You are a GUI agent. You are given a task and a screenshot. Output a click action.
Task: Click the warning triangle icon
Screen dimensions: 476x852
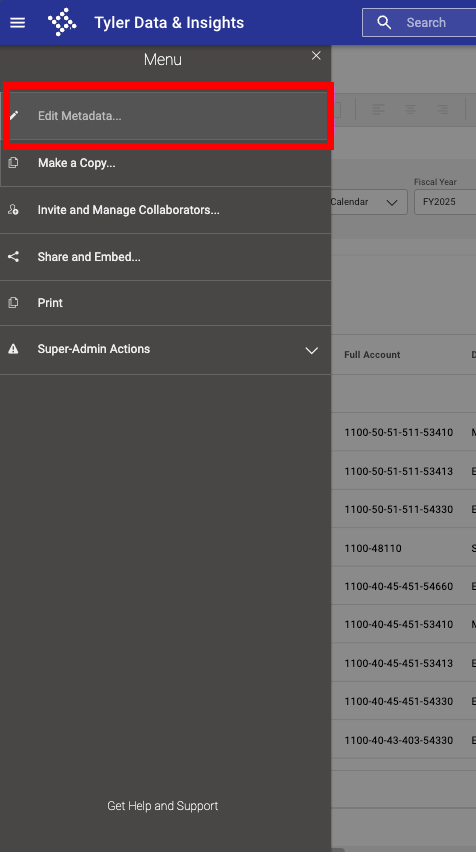[14, 349]
